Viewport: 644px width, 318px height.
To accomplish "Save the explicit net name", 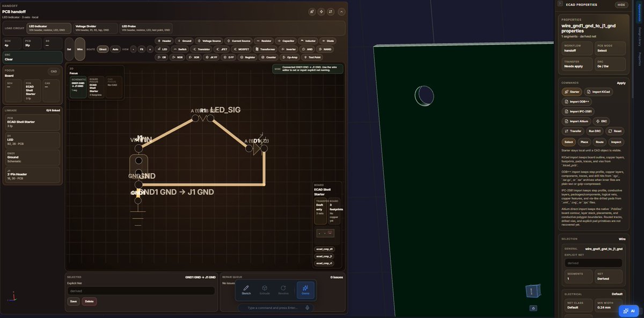I will click(x=73, y=301).
